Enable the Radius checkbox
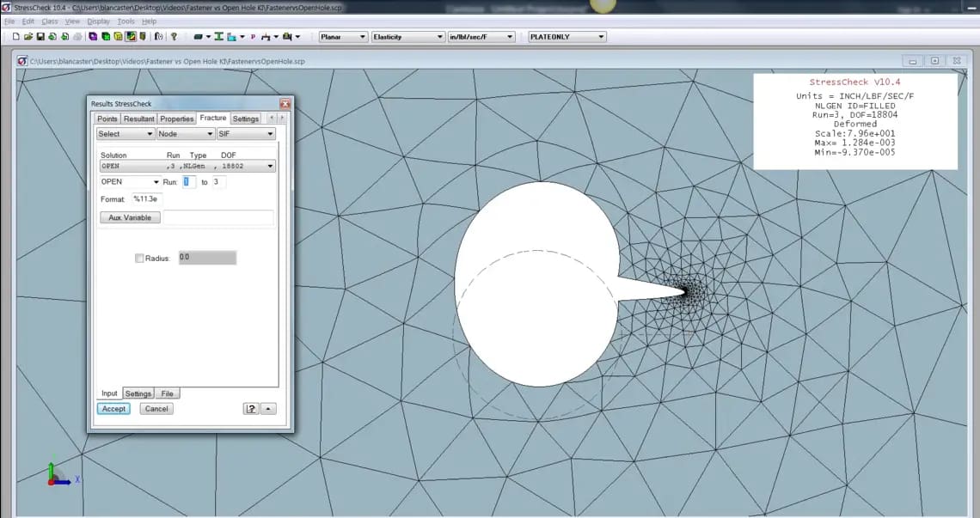Viewport: 980px width, 518px height. coord(140,258)
